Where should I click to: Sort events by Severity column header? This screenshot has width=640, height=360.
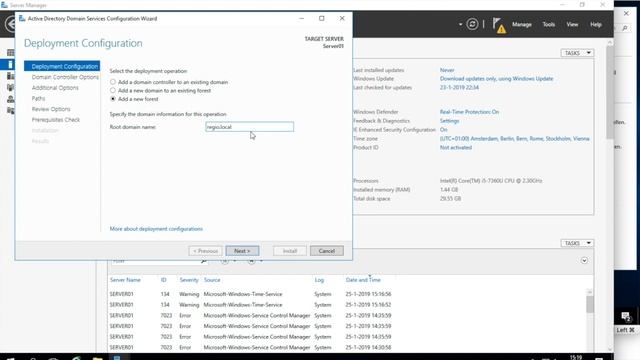tap(189, 280)
